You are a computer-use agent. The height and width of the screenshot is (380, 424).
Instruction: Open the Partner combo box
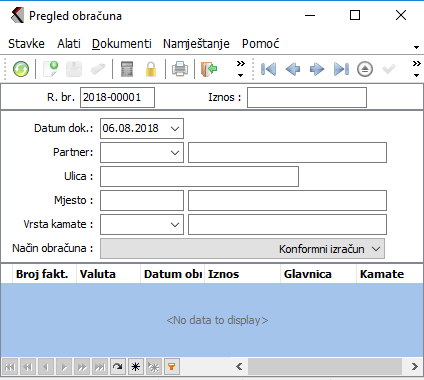142,153
